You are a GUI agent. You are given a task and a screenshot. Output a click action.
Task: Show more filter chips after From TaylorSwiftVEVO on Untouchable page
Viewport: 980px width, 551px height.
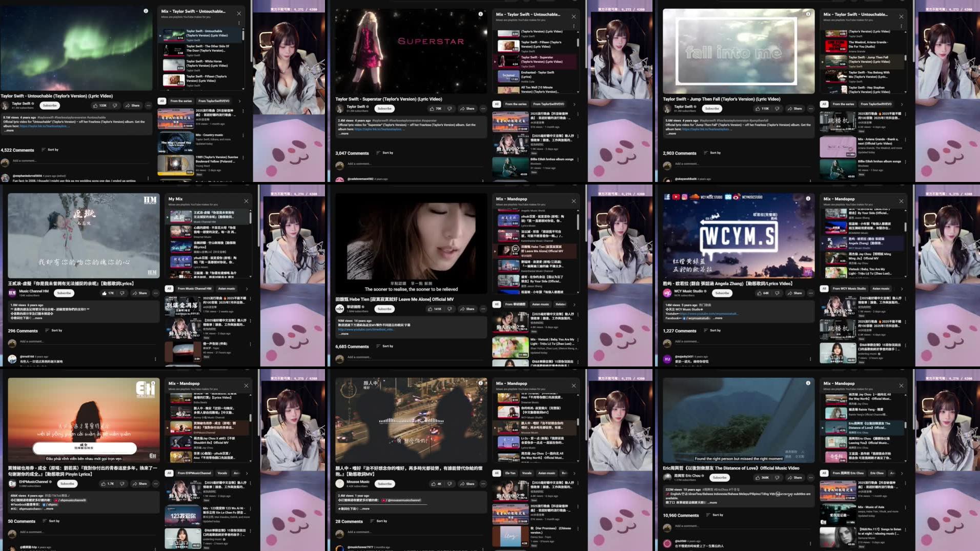coord(239,101)
